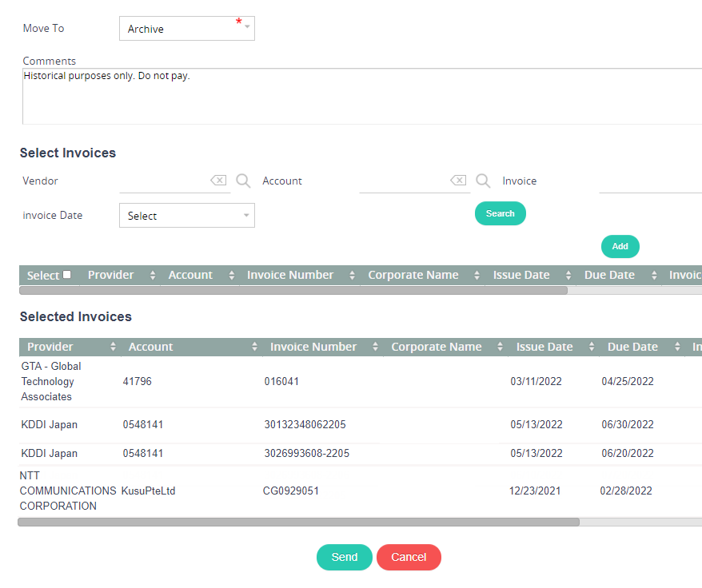The height and width of the screenshot is (588, 702).
Task: Select invoice number 30132348062205
Action: point(305,425)
